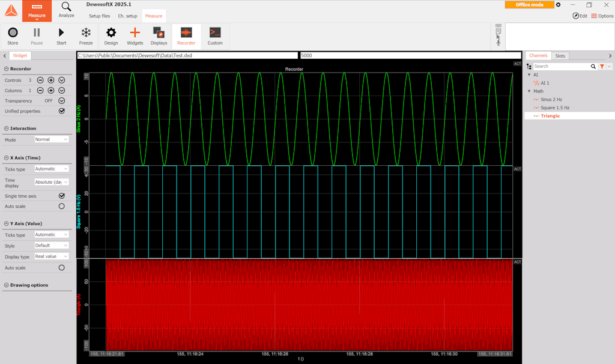Enable X Axis Auto scale
The height and width of the screenshot is (364, 615).
pyautogui.click(x=62, y=206)
